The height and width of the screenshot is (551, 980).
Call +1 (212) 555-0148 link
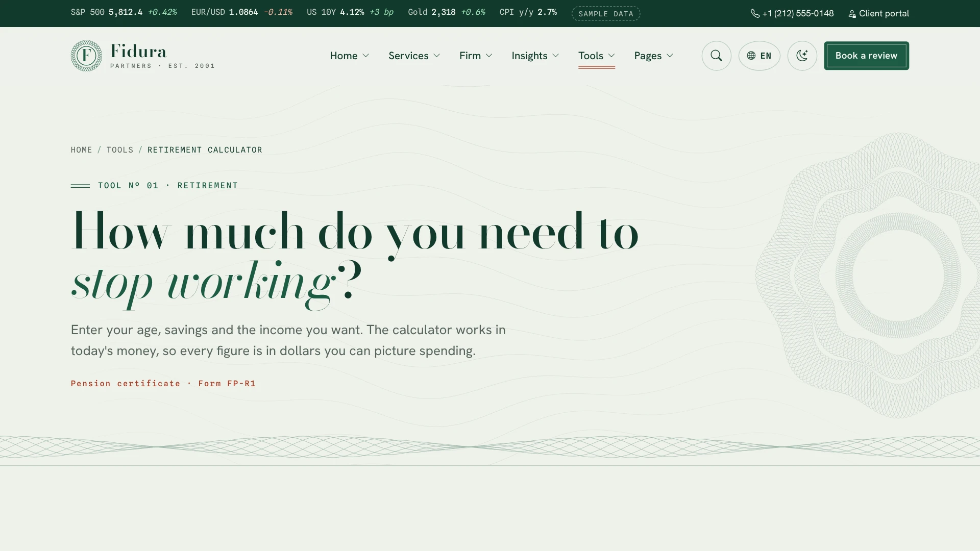click(x=792, y=14)
